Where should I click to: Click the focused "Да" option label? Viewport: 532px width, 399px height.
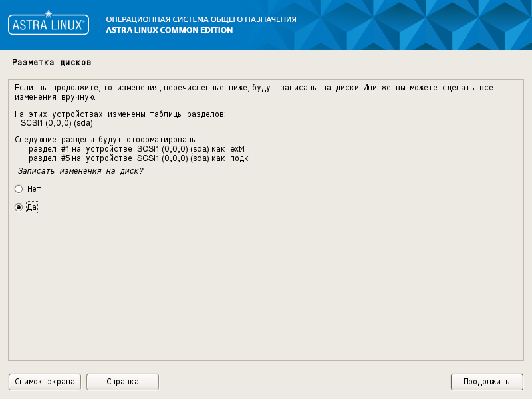(x=32, y=207)
